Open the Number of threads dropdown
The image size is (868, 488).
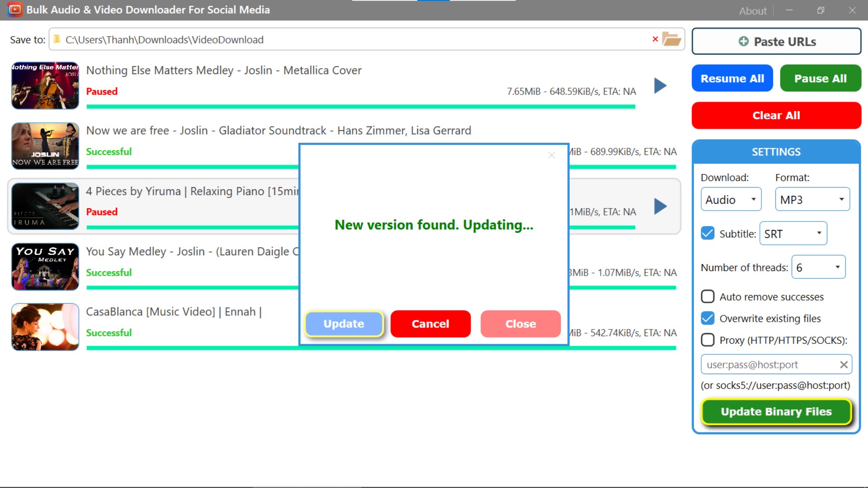click(x=818, y=267)
